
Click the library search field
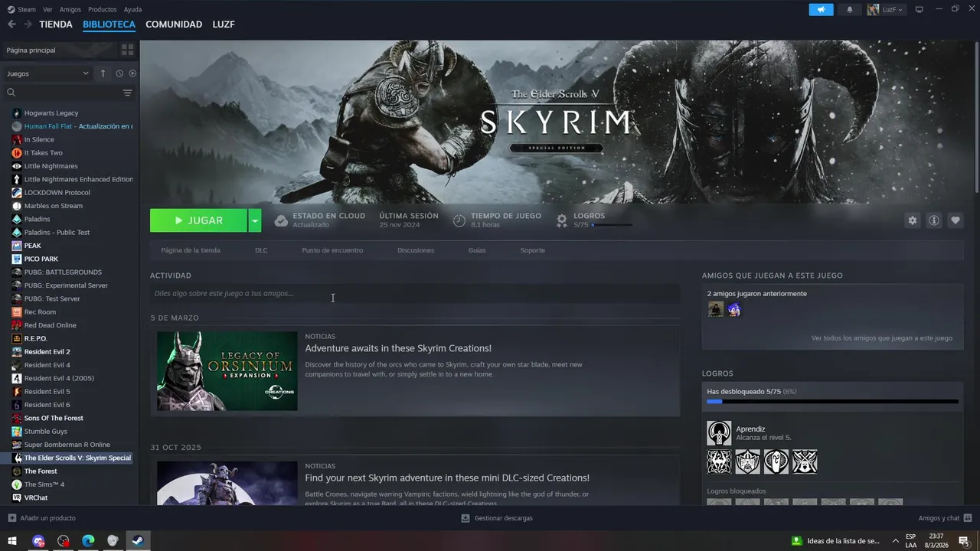[61, 93]
